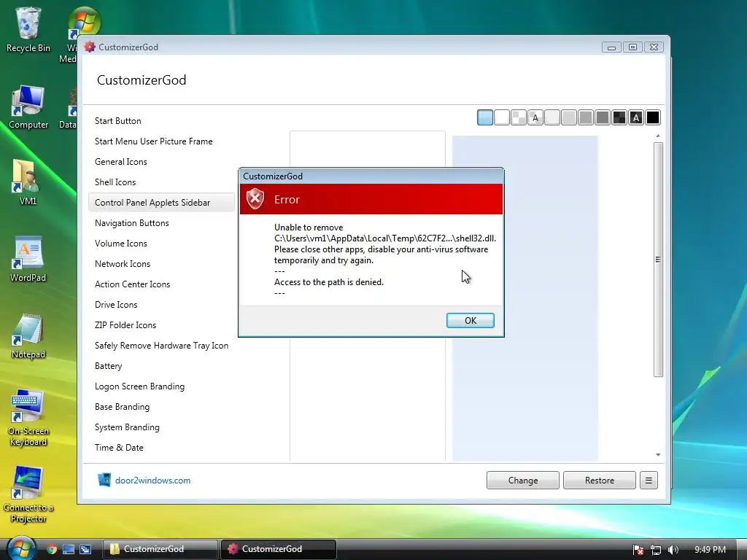The height and width of the screenshot is (560, 747).
Task: Click the door2windows logo icon
Action: pos(104,480)
